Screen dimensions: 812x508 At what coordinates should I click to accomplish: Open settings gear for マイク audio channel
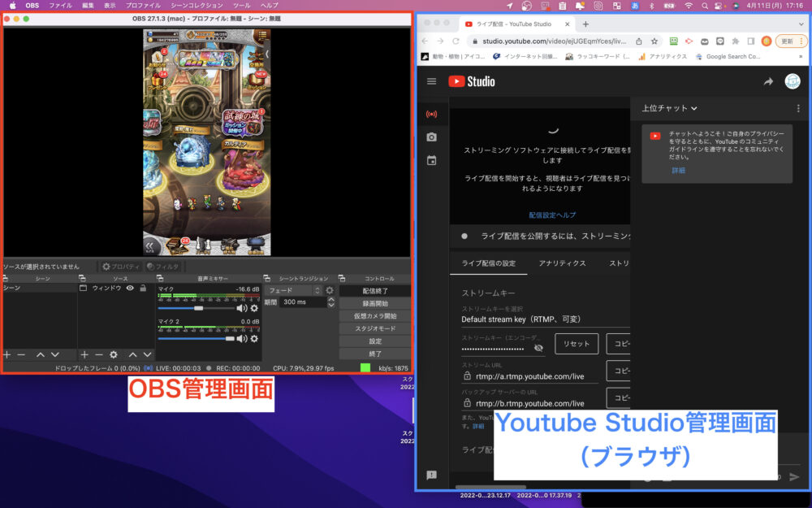click(254, 308)
